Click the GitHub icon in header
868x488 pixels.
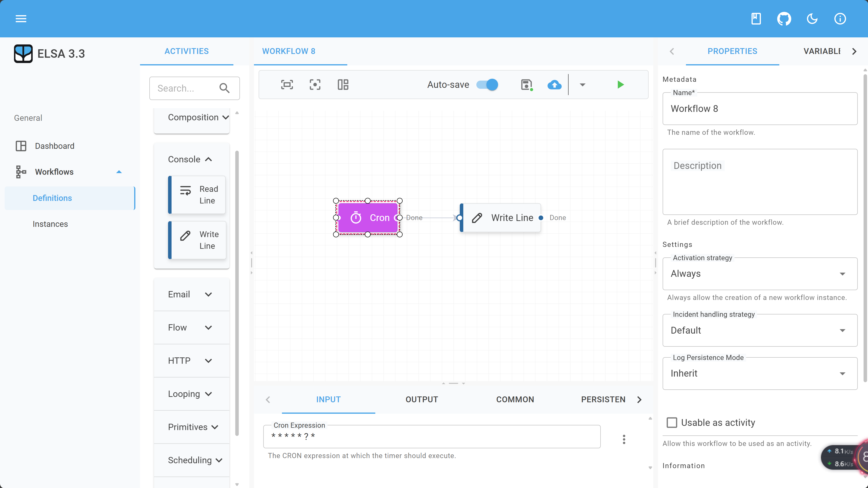click(784, 18)
